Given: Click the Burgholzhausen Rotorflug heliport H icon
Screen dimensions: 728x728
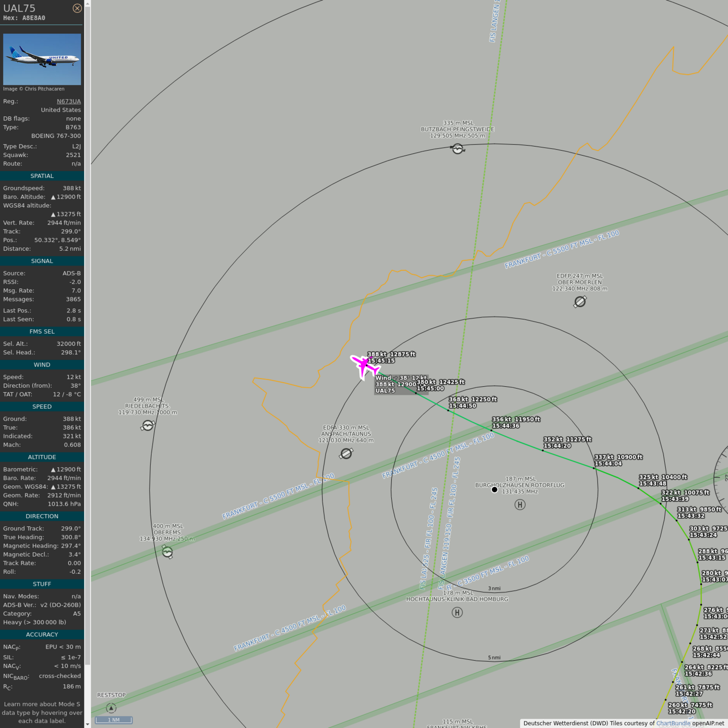Looking at the screenshot, I should [x=520, y=505].
